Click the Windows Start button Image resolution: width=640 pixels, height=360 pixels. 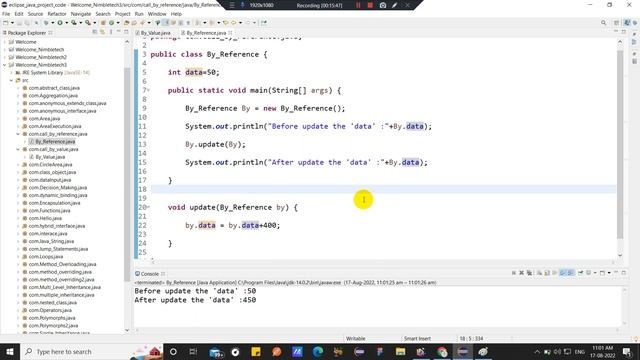[10, 351]
